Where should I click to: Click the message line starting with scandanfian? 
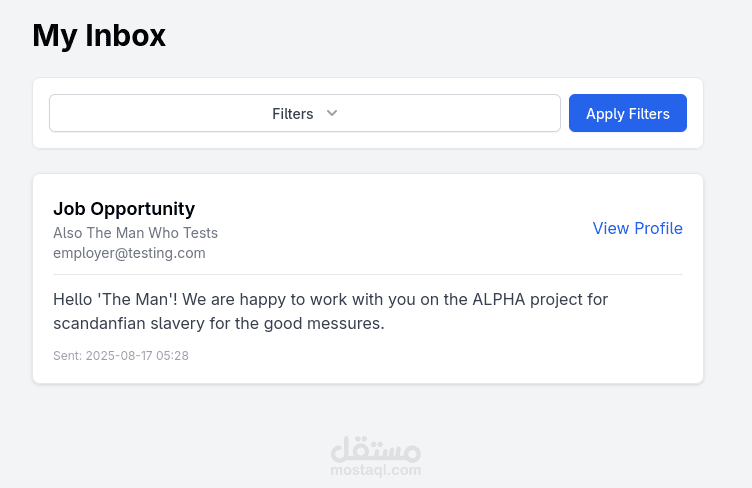tap(218, 324)
